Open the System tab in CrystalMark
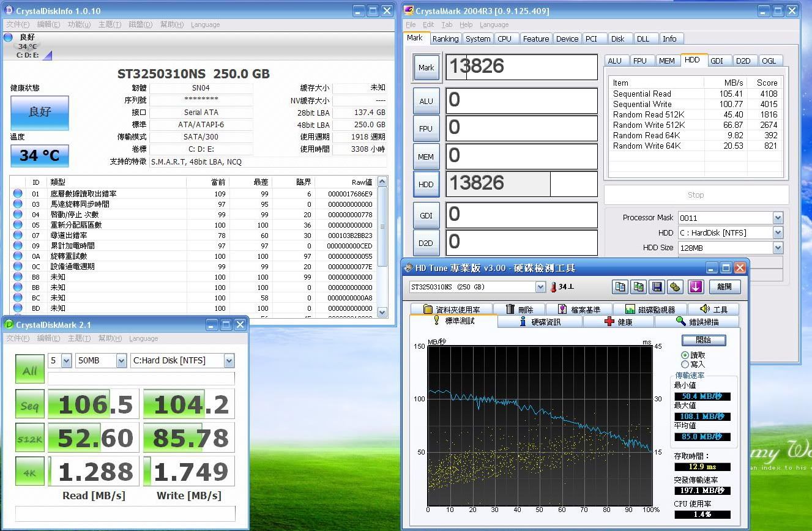The image size is (812, 531). (478, 39)
